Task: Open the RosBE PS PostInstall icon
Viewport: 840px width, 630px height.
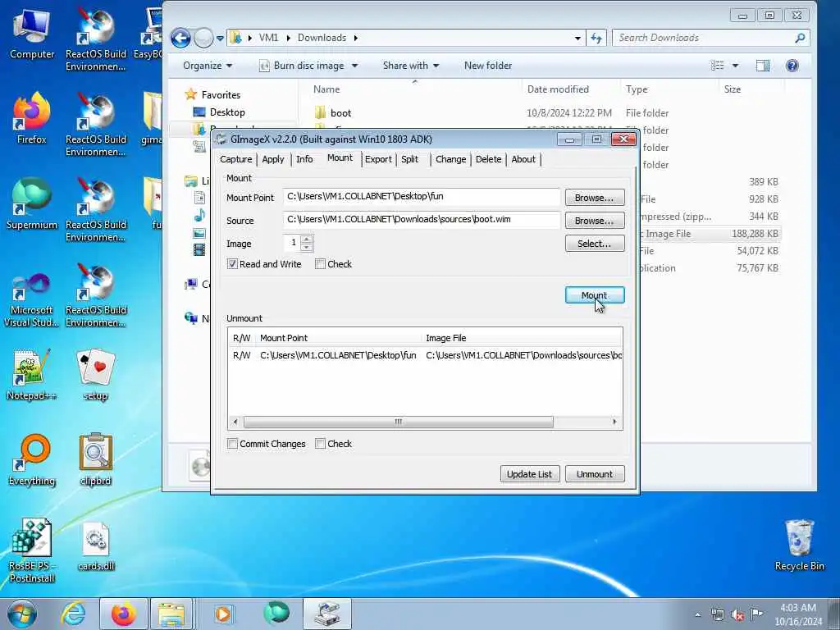Action: click(x=32, y=550)
